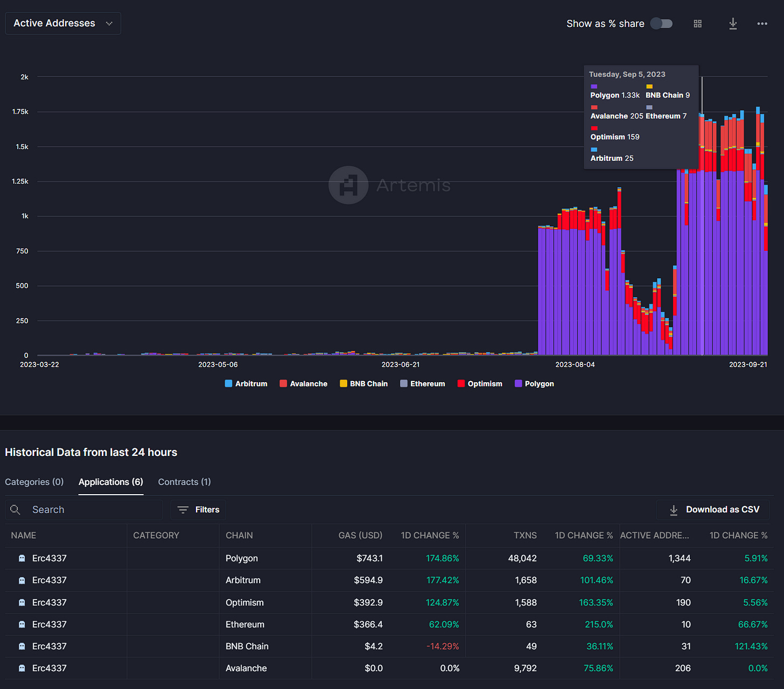Toggle Arbitrum series in chart legend
The image size is (784, 689).
coord(246,384)
